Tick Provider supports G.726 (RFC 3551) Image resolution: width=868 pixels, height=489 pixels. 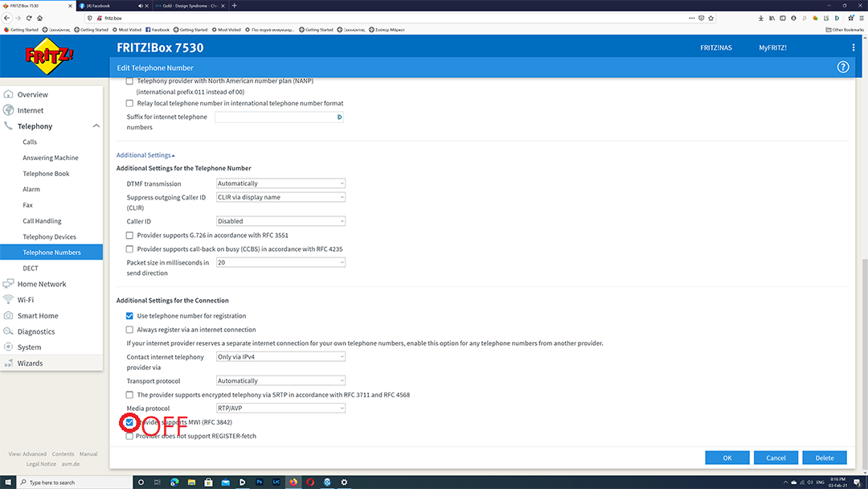[129, 236]
